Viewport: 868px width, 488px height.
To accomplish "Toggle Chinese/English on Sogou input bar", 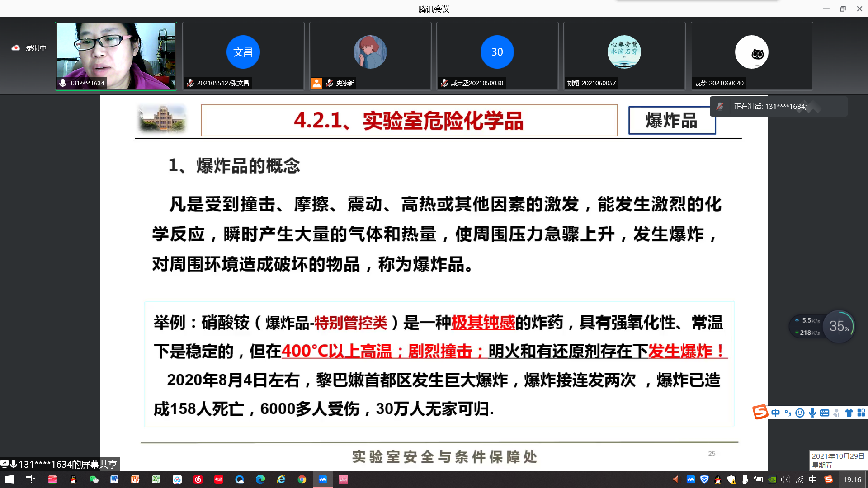I will pyautogui.click(x=775, y=413).
